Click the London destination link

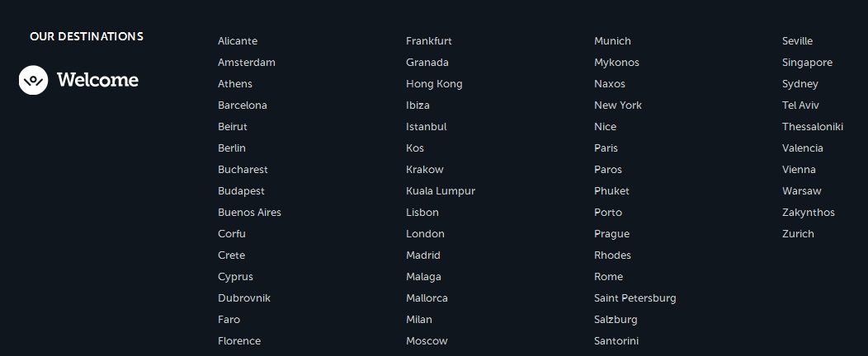point(425,234)
